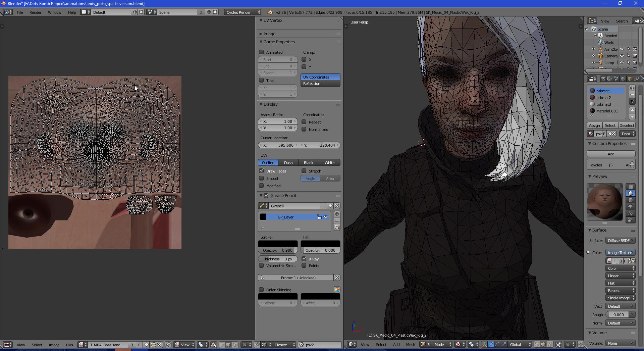Click the translate manipulator arrow icon
This screenshot has width=644, height=351.
point(491,344)
